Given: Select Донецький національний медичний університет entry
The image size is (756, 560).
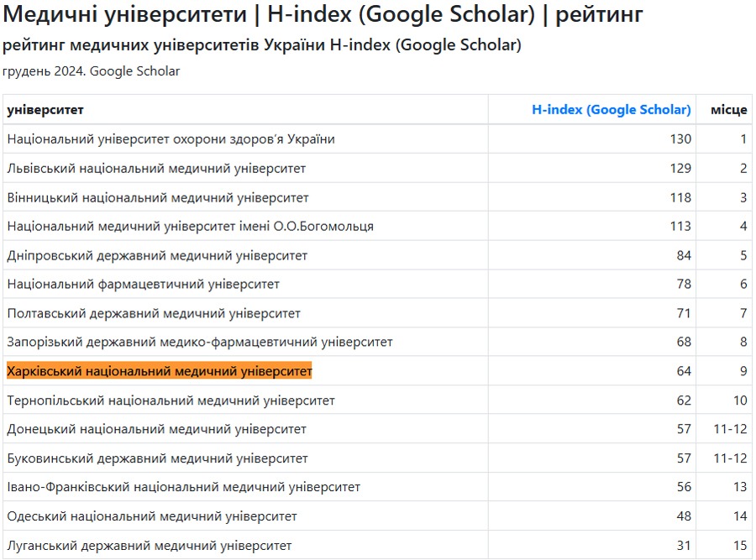Looking at the screenshot, I should tap(156, 430).
